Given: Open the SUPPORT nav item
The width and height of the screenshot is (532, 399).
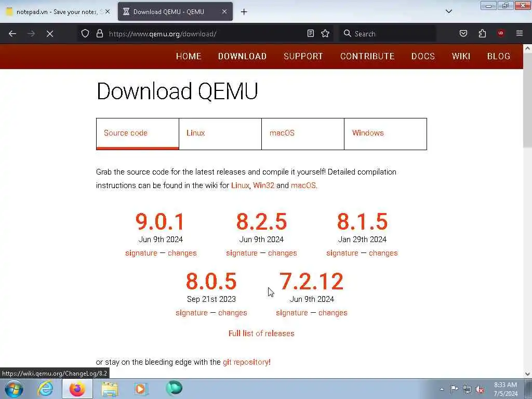Looking at the screenshot, I should 303,56.
